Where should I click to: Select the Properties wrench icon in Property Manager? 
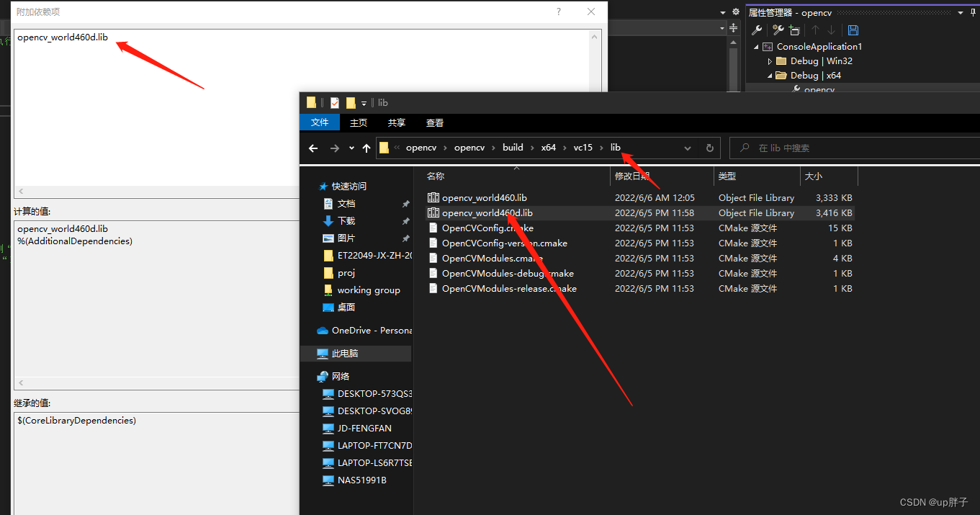tap(758, 30)
